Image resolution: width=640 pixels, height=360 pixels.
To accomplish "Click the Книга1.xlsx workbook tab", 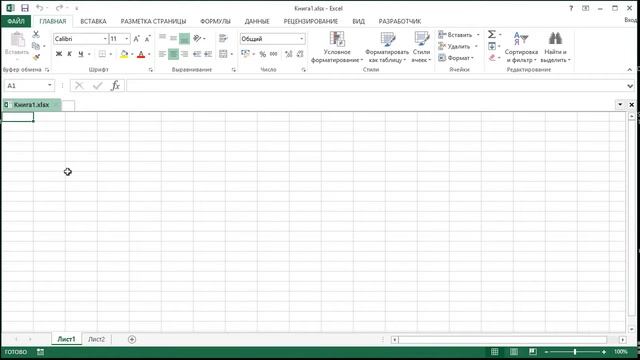I will 31,105.
